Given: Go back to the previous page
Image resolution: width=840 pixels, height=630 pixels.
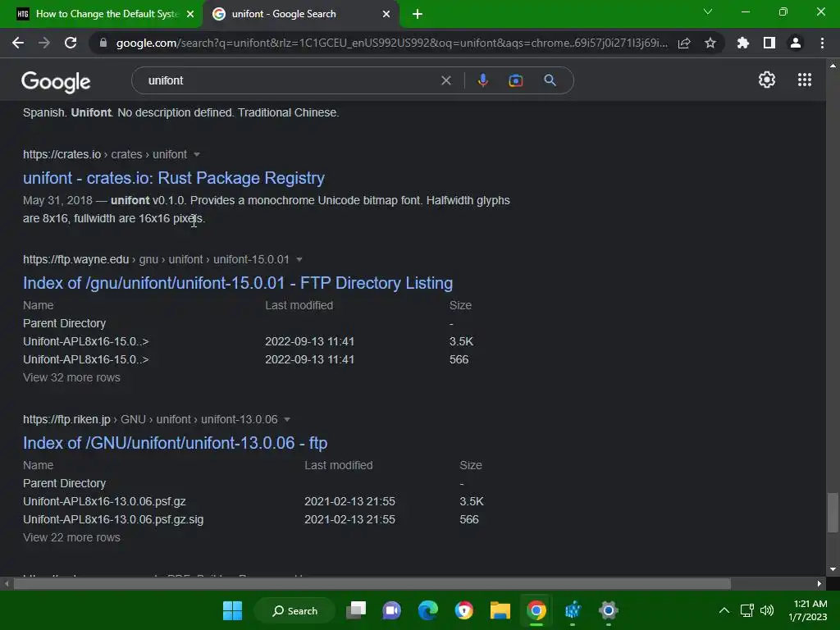Looking at the screenshot, I should pyautogui.click(x=18, y=43).
